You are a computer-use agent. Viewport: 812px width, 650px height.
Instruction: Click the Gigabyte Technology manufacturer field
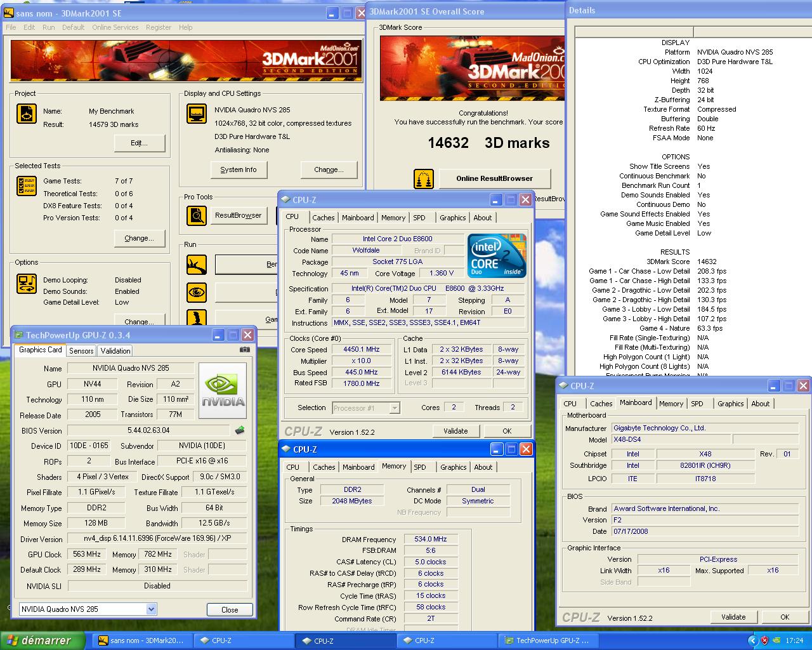coord(704,428)
